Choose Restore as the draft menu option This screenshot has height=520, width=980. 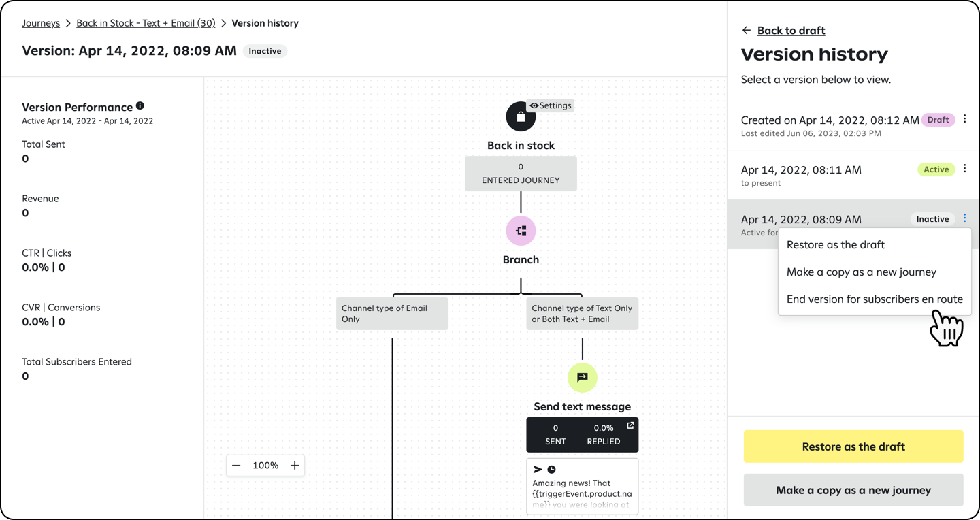pos(836,244)
